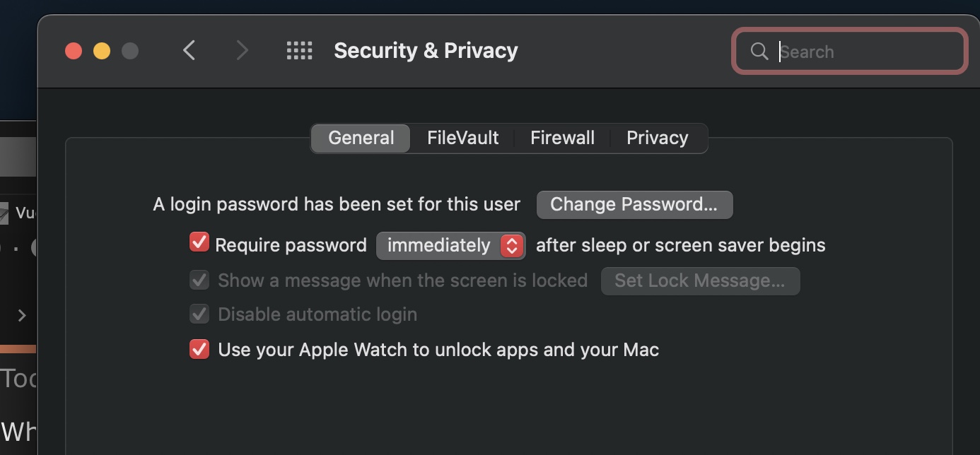Screen dimensions: 980x455
Task: Go to the Privacy tab
Action: point(657,138)
